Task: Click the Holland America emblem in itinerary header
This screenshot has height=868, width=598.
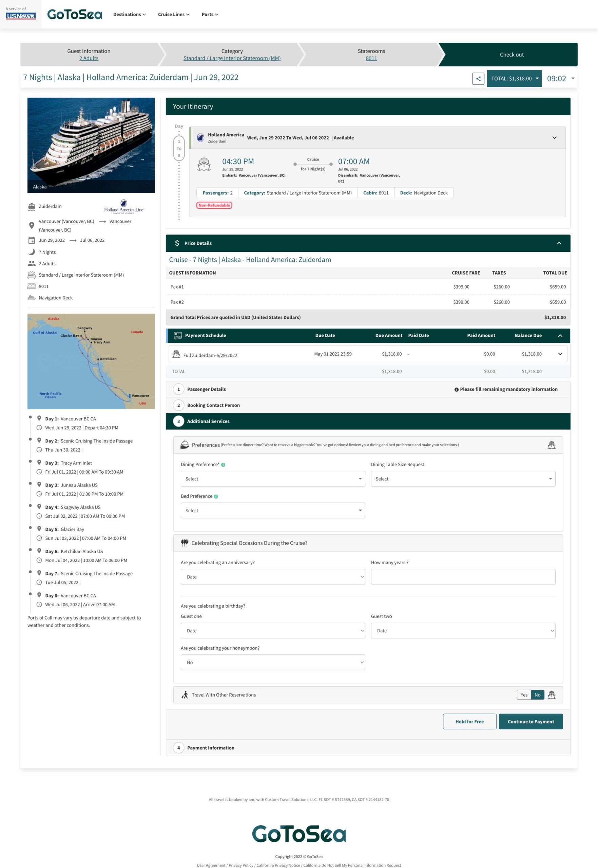Action: click(x=200, y=137)
